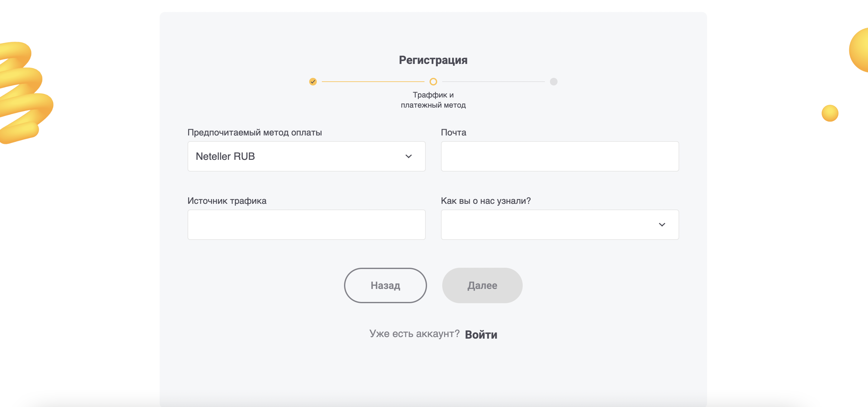The image size is (868, 407).
Task: Focus the 'Источник трафика' input field
Action: point(306,224)
